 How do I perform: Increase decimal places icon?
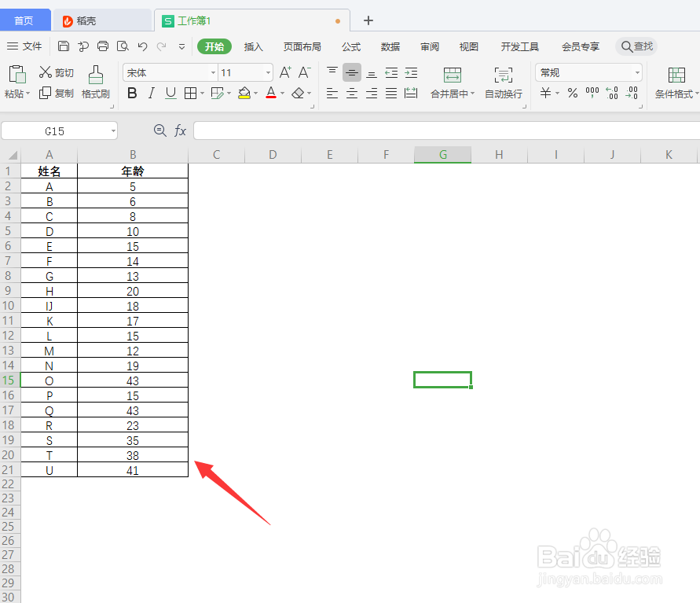pyautogui.click(x=611, y=93)
